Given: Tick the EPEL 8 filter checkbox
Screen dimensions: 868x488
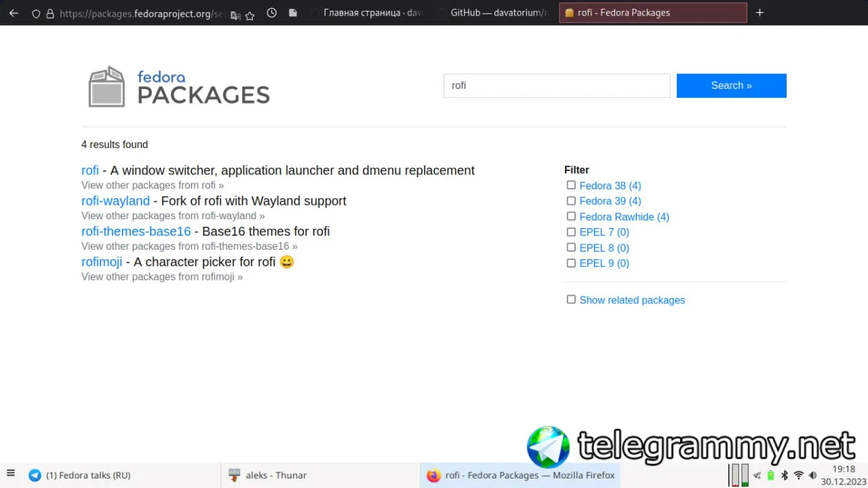Looking at the screenshot, I should point(571,248).
